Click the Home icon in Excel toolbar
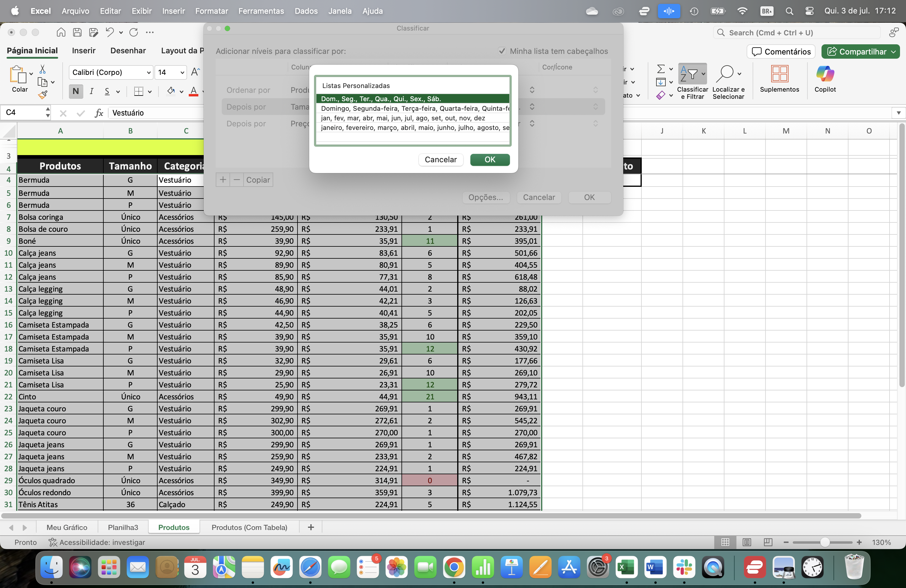906x588 pixels. click(61, 32)
